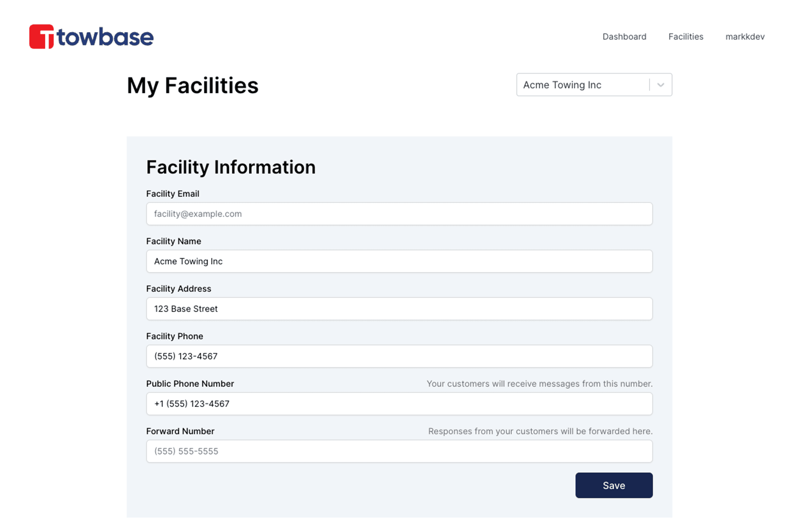Click the towbase wordmark text

tap(105, 37)
